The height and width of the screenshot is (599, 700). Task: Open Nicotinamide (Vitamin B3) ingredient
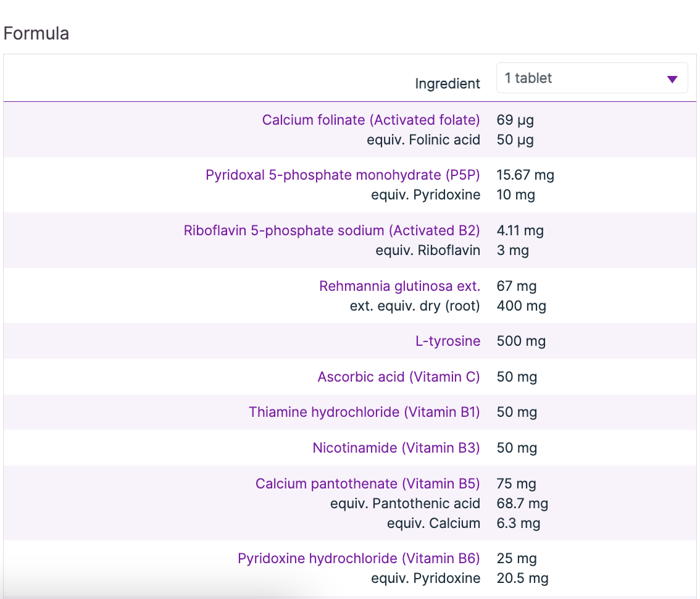point(396,448)
